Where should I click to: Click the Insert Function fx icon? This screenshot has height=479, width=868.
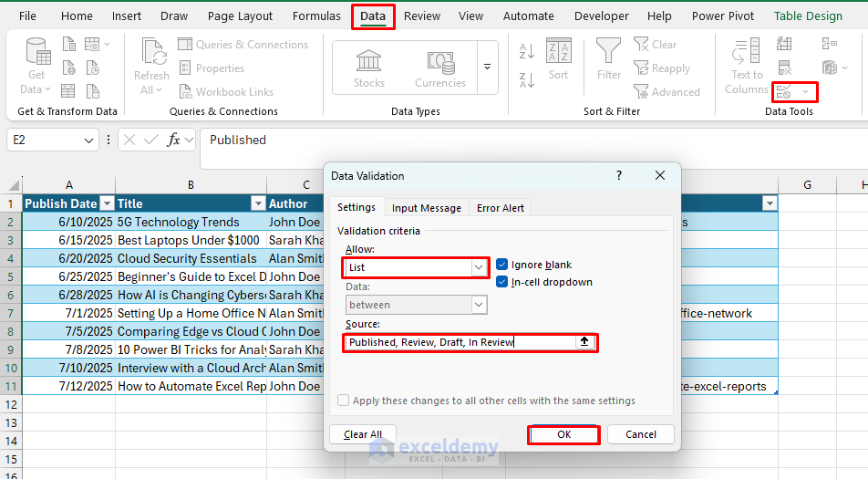[x=173, y=141]
